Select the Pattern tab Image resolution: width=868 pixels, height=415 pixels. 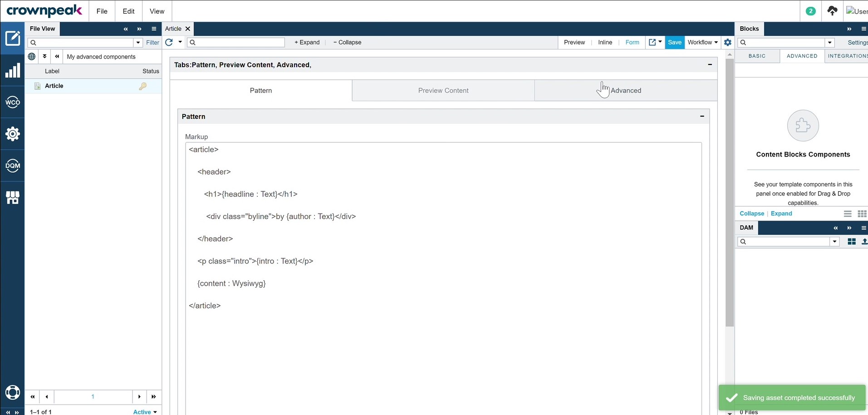pos(261,90)
